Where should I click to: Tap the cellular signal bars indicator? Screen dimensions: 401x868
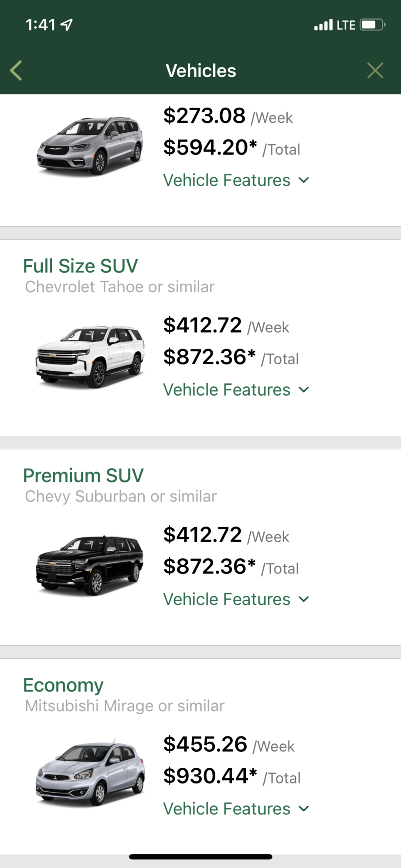tap(323, 25)
